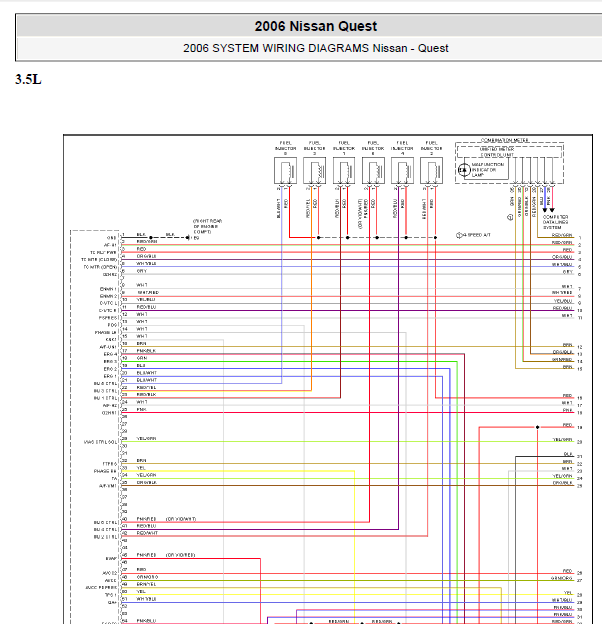Click 'PNK/BLK' wire label at pin 17
Image resolution: width=602 pixels, height=624 pixels.
(146, 351)
